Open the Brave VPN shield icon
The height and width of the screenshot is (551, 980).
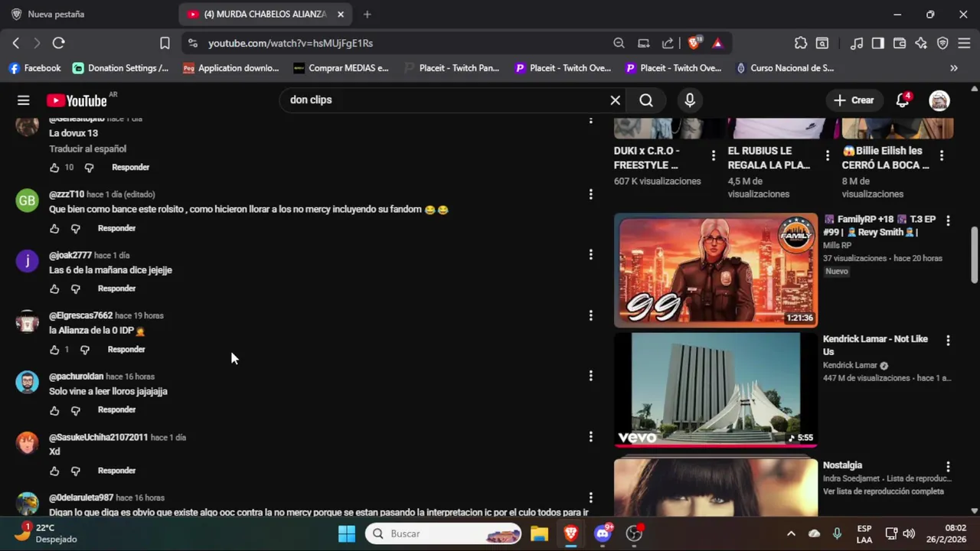click(x=942, y=43)
